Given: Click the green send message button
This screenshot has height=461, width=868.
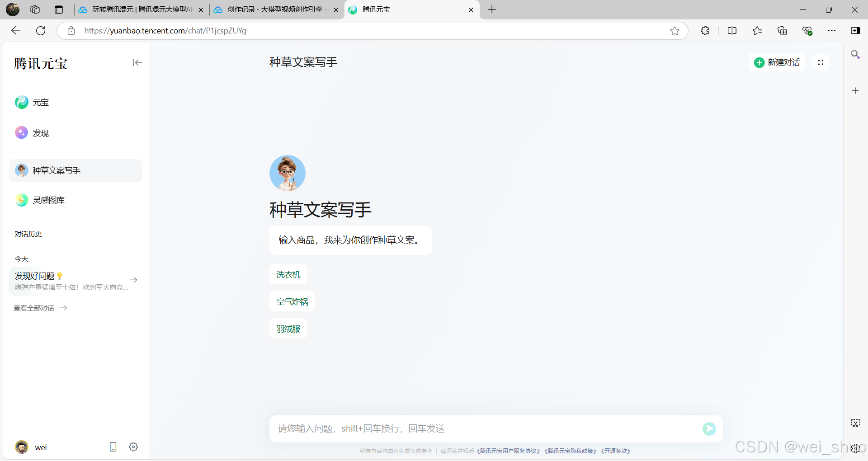Looking at the screenshot, I should pyautogui.click(x=709, y=428).
